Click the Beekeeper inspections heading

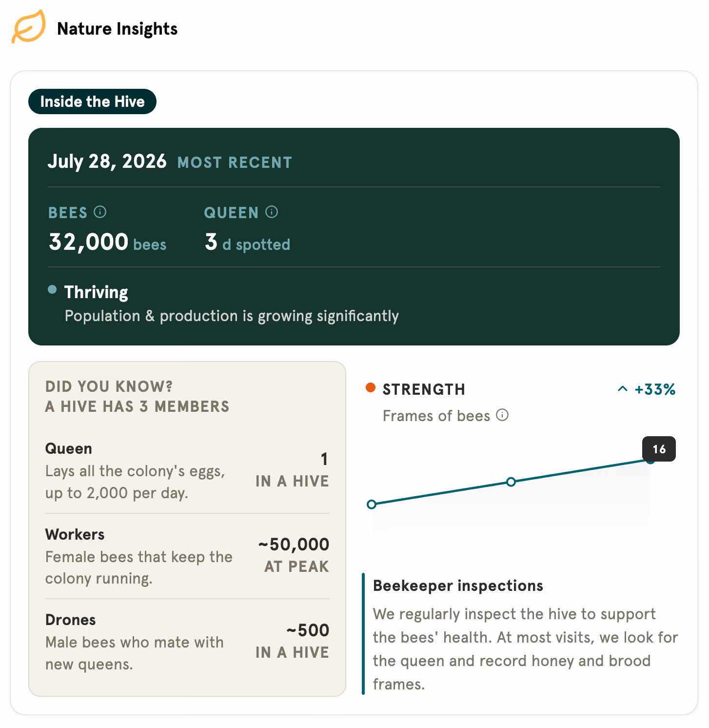point(458,586)
